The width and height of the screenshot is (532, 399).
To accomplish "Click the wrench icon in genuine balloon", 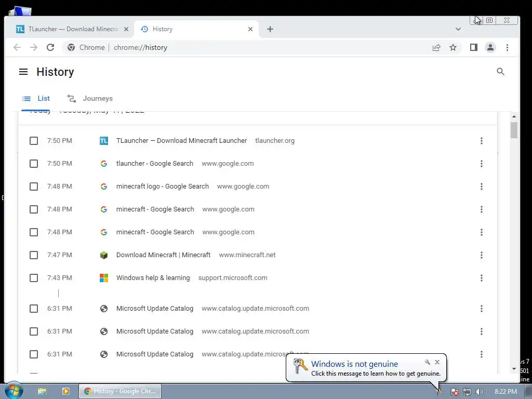I will click(x=428, y=362).
